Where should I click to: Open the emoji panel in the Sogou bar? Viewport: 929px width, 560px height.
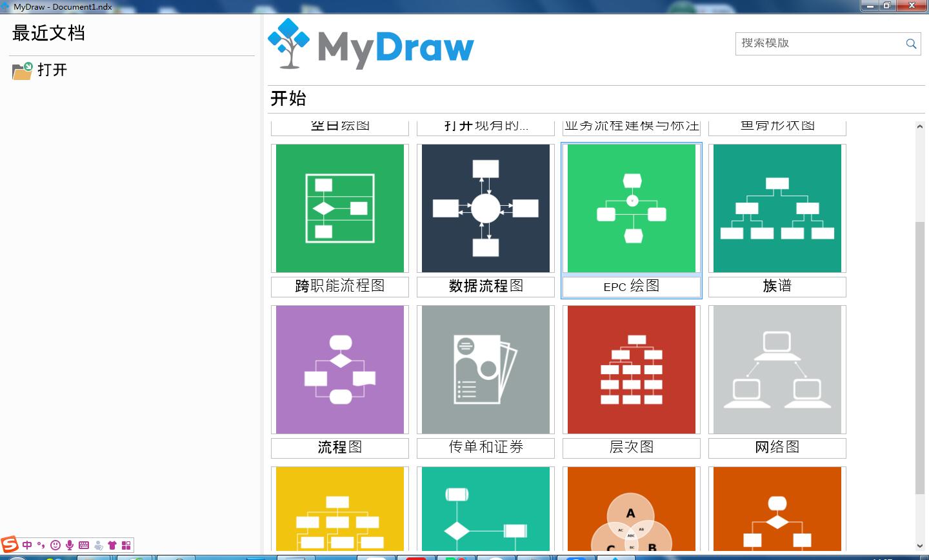[x=55, y=545]
